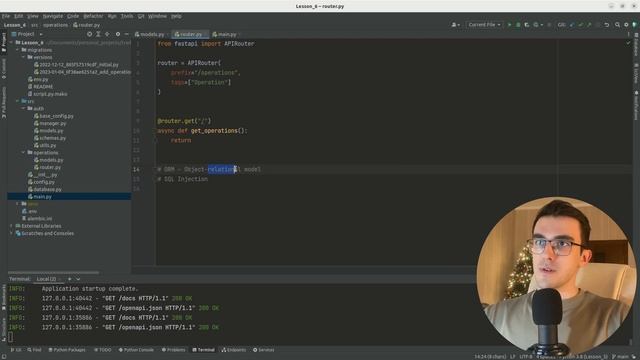640x360 pixels.
Task: Click the Local (2) terminal tab
Action: click(47, 279)
